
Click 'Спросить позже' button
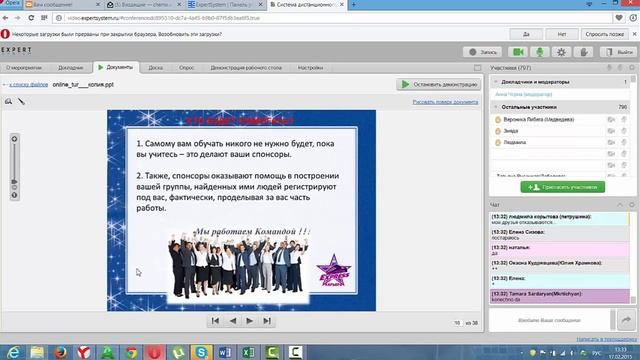tap(604, 34)
